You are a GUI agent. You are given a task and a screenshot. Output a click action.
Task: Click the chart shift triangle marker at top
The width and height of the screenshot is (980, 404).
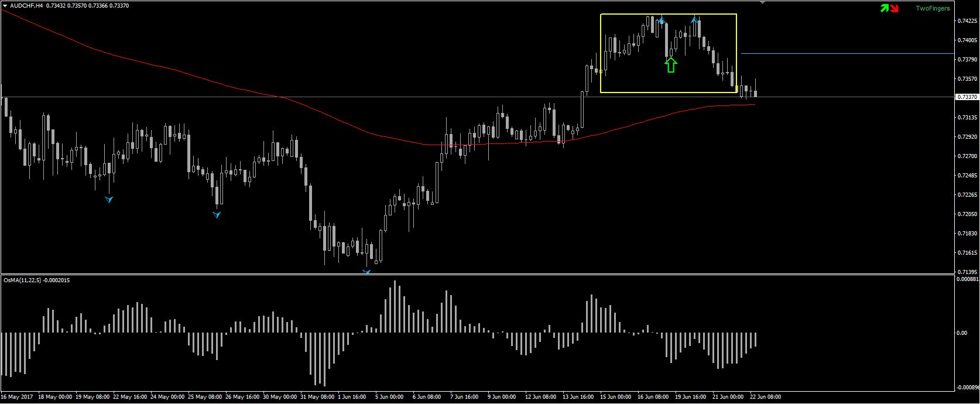pyautogui.click(x=762, y=3)
